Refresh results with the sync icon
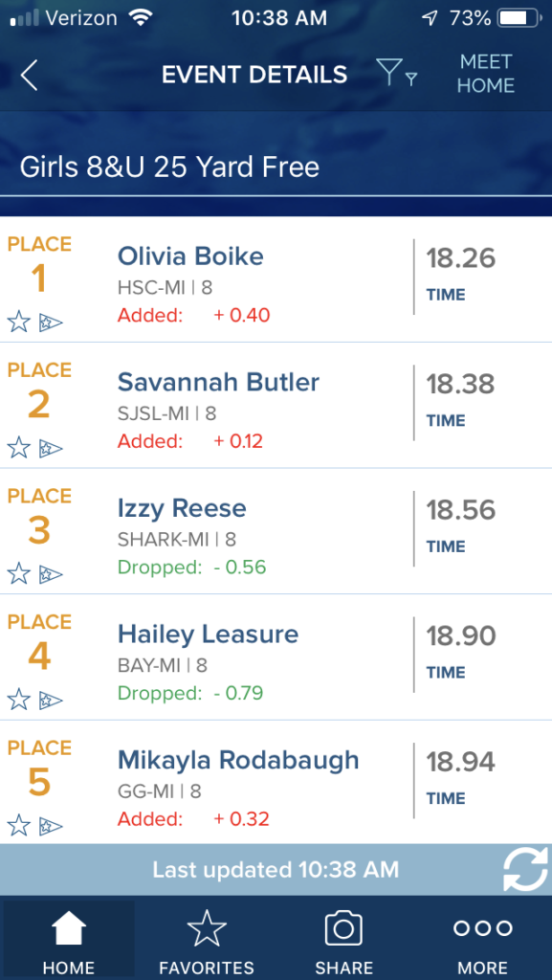Viewport: 552px width, 980px height. [525, 869]
